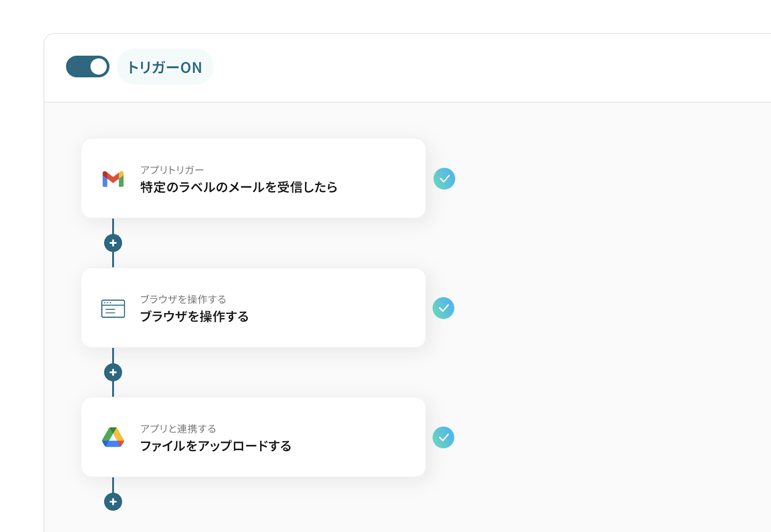
Task: Toggle the trigger ON switch off
Action: click(88, 66)
